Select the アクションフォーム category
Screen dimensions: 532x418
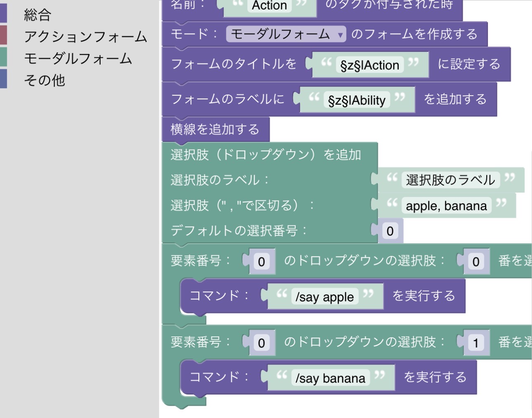(85, 37)
